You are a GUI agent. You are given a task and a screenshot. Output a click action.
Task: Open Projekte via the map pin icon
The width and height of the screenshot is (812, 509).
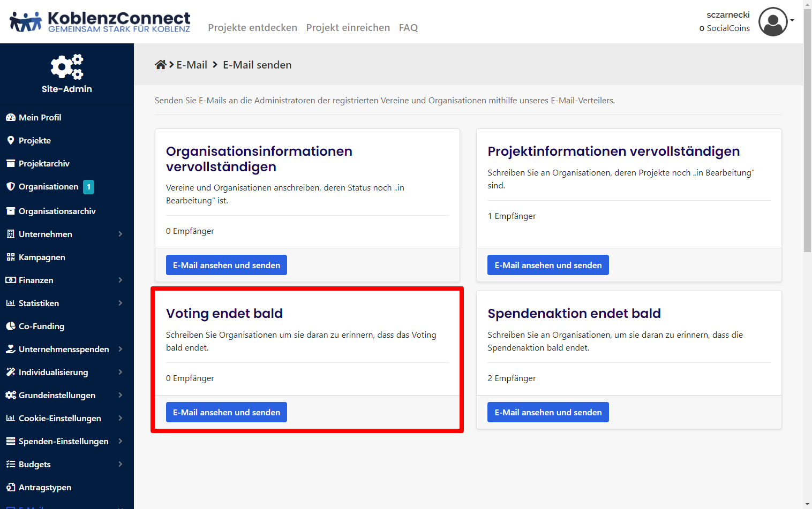(x=11, y=140)
